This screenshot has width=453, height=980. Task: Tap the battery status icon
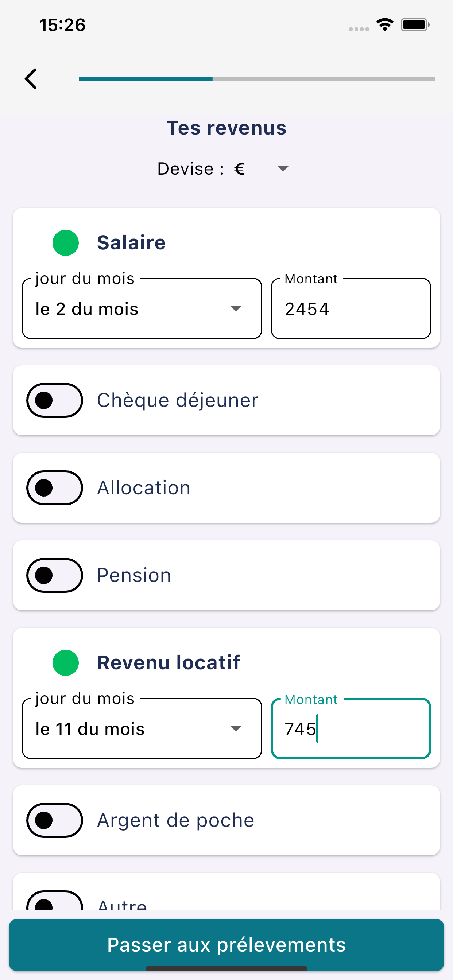(x=415, y=25)
